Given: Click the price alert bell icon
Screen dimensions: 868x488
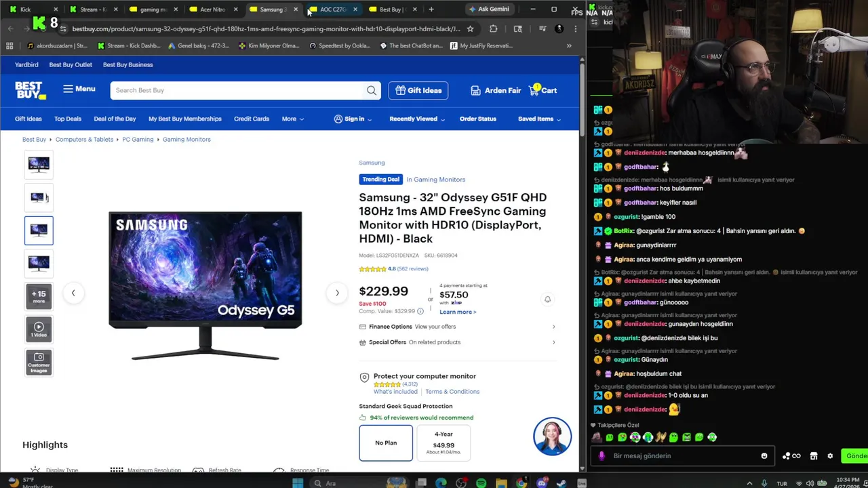Looking at the screenshot, I should pos(547,299).
